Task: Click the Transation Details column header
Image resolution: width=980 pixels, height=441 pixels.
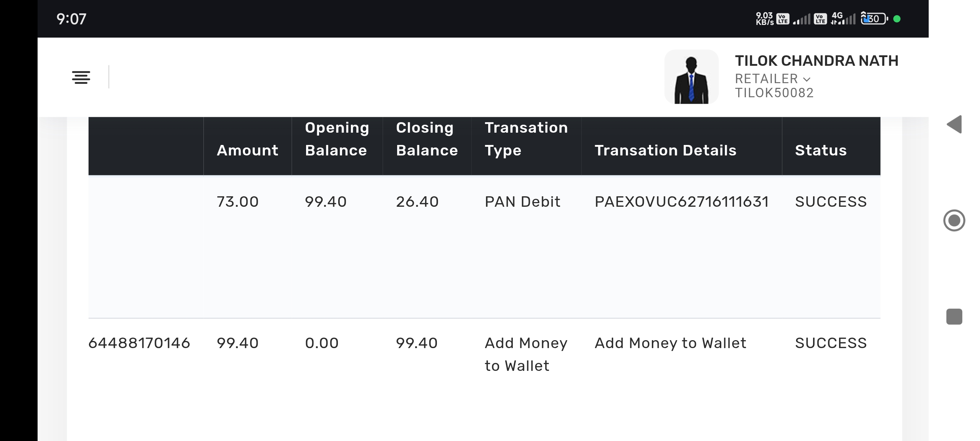Action: point(665,150)
